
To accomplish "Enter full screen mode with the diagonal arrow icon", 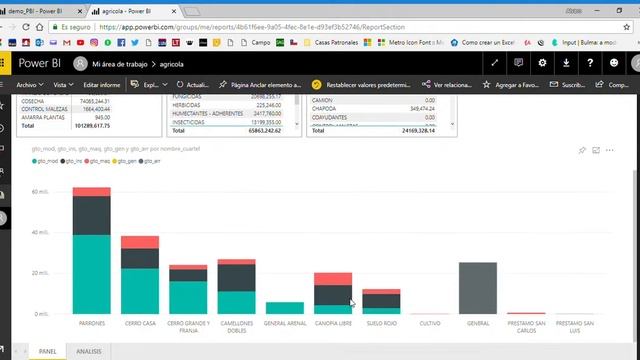I will [495, 63].
